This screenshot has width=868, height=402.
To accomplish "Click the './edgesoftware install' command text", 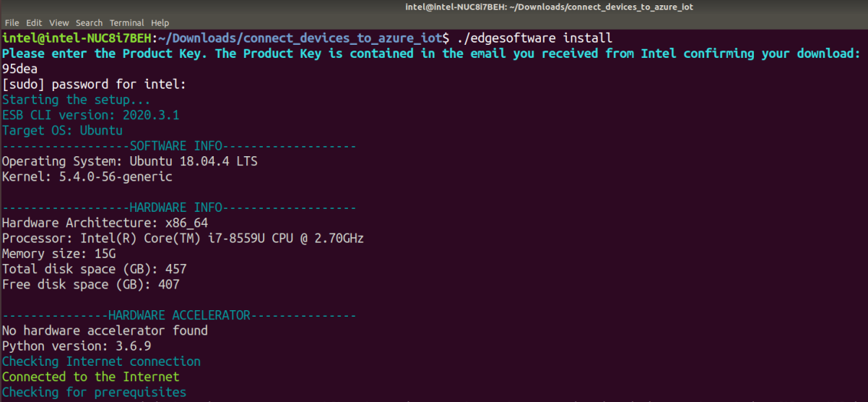I will (x=534, y=38).
